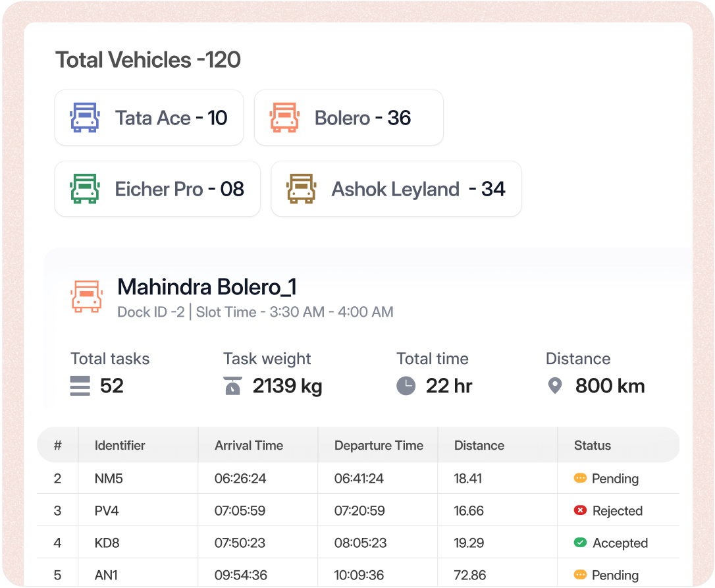Click the Total tasks label
The width and height of the screenshot is (715, 588).
tap(110, 359)
